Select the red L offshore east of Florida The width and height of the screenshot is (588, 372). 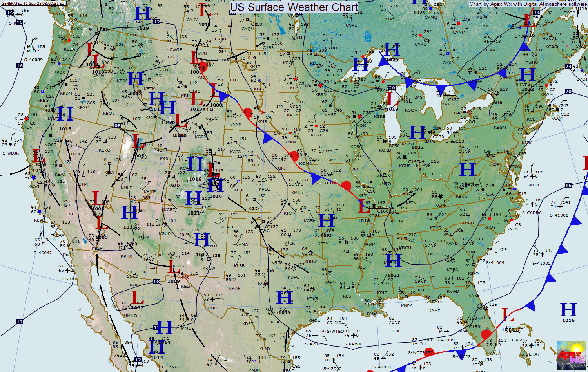click(x=508, y=315)
